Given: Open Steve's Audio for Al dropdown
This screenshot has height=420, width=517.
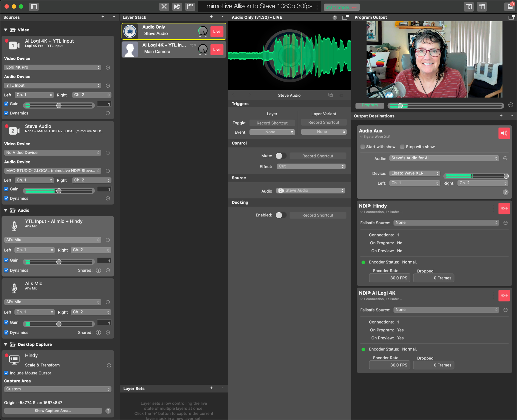Looking at the screenshot, I should tap(444, 158).
